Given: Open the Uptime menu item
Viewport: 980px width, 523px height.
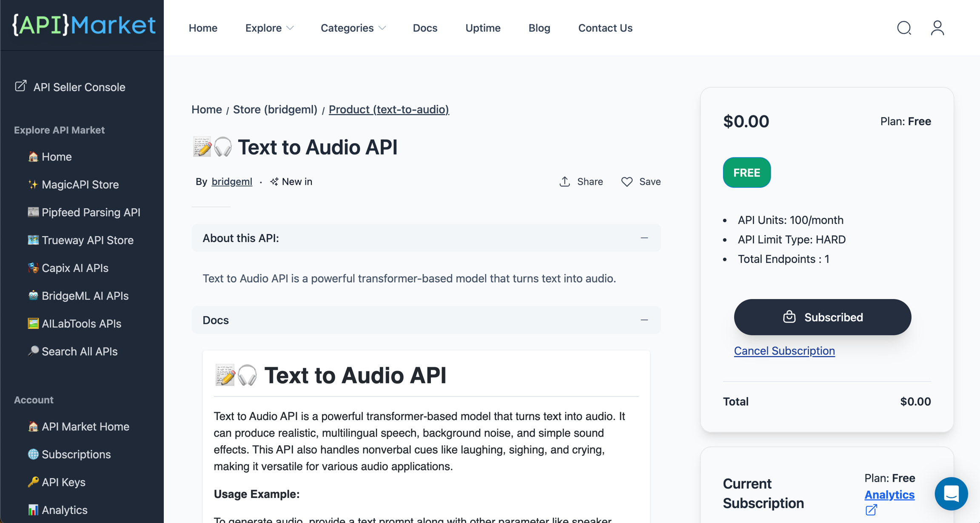Looking at the screenshot, I should click(483, 28).
